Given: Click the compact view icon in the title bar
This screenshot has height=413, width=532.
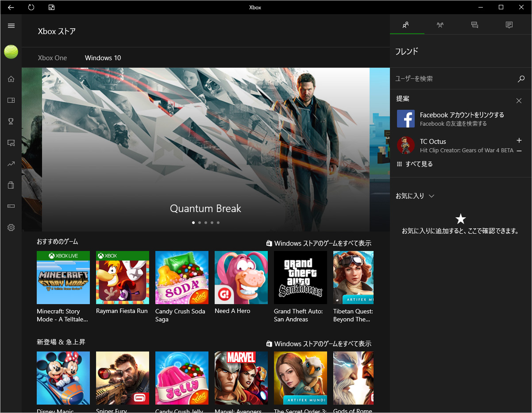Looking at the screenshot, I should tap(51, 7).
